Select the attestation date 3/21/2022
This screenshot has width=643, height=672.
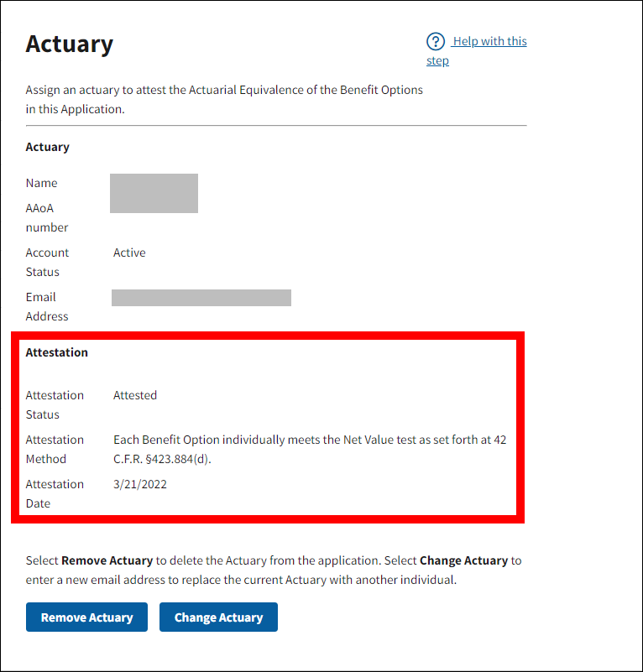pyautogui.click(x=140, y=484)
